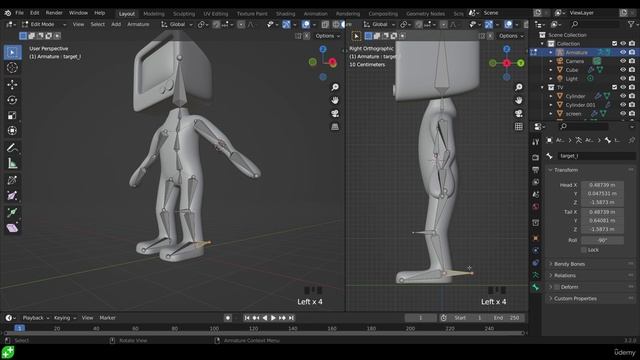Switch perspective/orthographic icon in left viewport
The height and width of the screenshot is (360, 640).
335,127
